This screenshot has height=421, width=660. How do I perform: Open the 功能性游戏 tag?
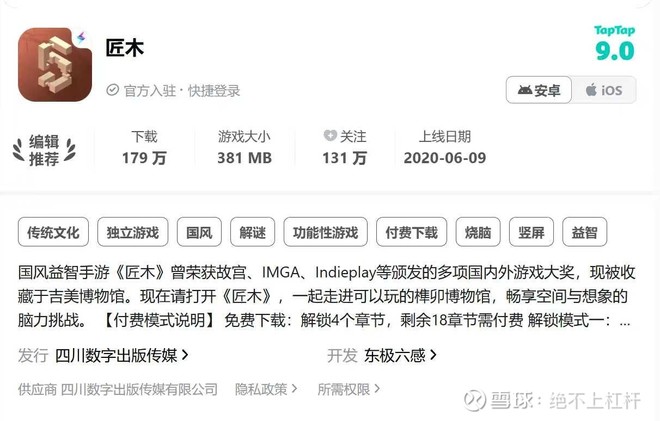tap(325, 232)
